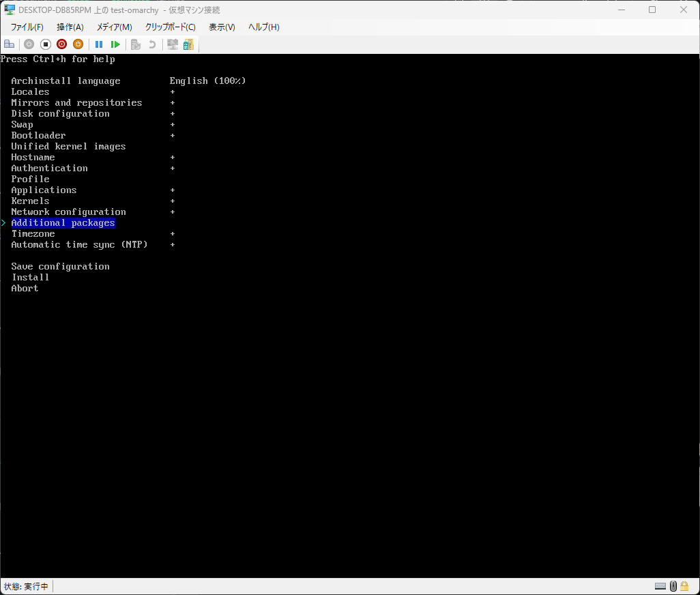Viewport: 700px width, 595px height.
Task: Create a checkpoint from the toolbar
Action: [136, 44]
